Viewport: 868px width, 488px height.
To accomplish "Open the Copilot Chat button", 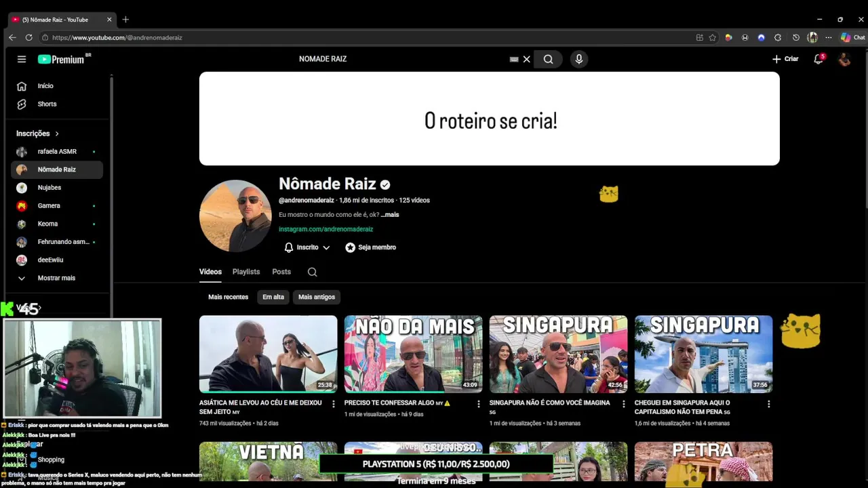I will click(x=852, y=37).
